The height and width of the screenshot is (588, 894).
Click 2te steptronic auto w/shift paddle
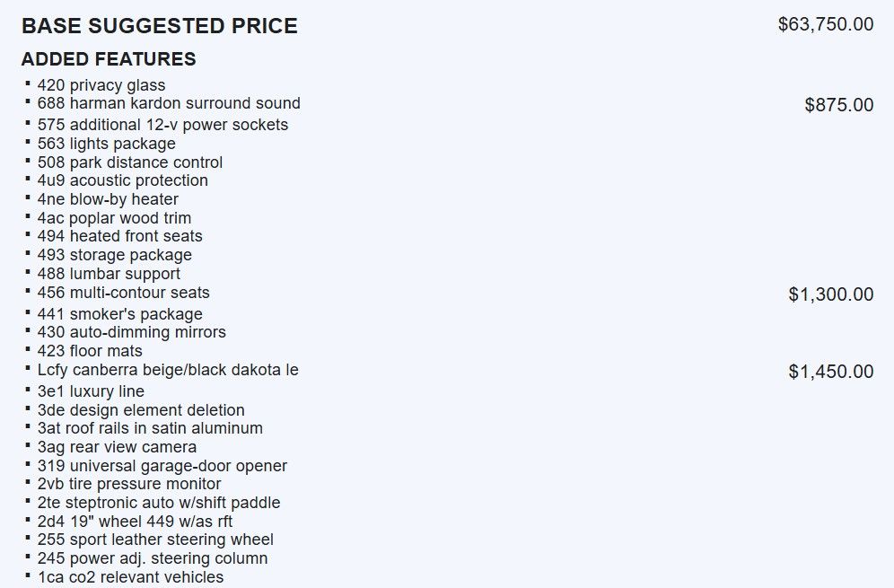pyautogui.click(x=158, y=503)
